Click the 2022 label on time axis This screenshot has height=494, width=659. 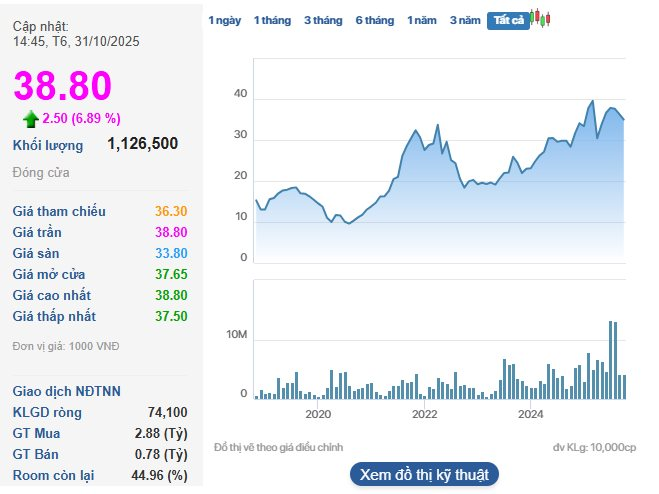coord(424,413)
